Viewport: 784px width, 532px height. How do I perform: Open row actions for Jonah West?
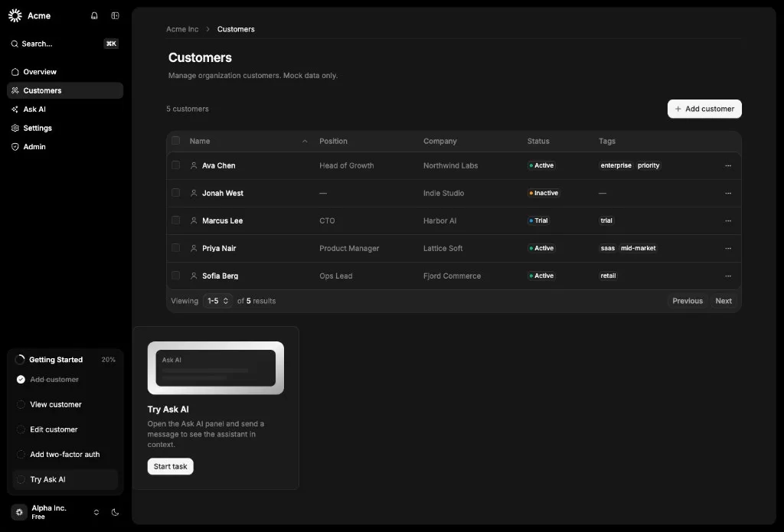point(728,193)
